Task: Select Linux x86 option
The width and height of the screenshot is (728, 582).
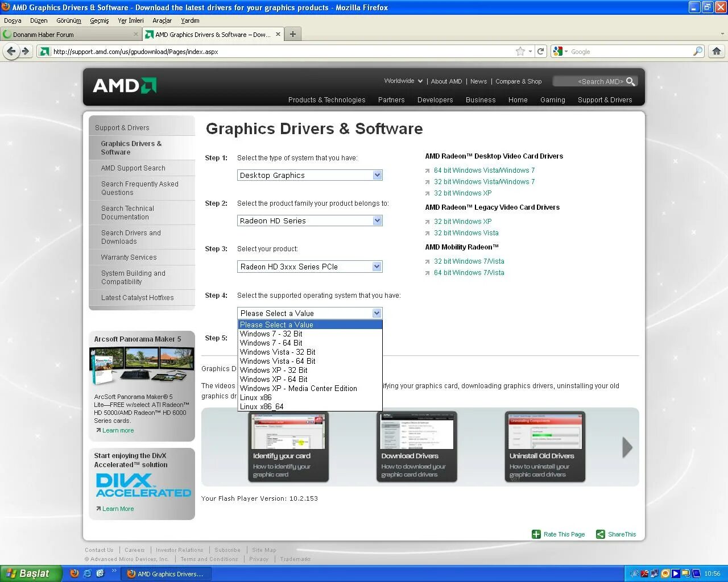Action: click(310, 397)
